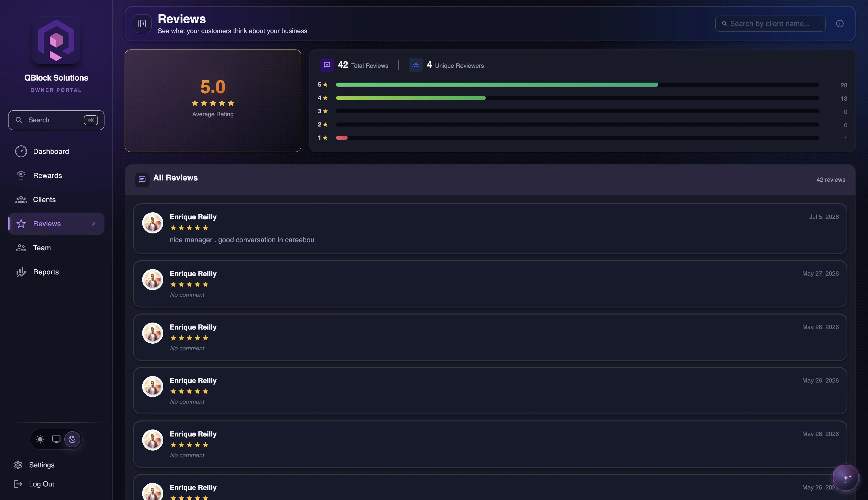
Task: Click the OWNER PORTAL label
Action: [x=56, y=90]
